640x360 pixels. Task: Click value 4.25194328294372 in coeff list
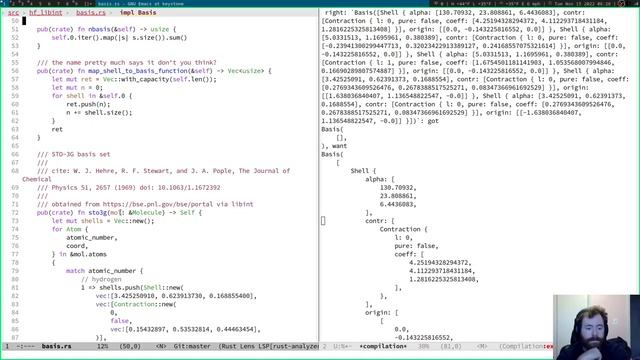(440, 262)
